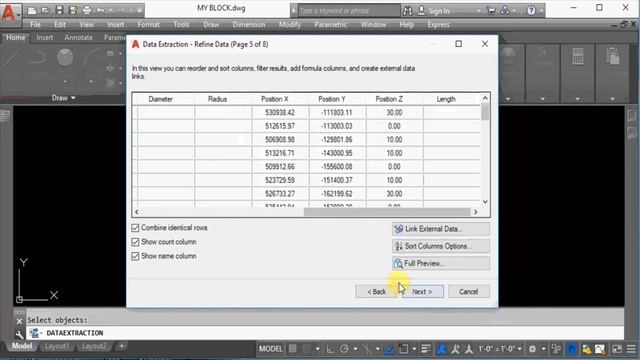Screen dimensions: 640x360
Task: Toggle snap mode in status bar
Action: [306, 349]
